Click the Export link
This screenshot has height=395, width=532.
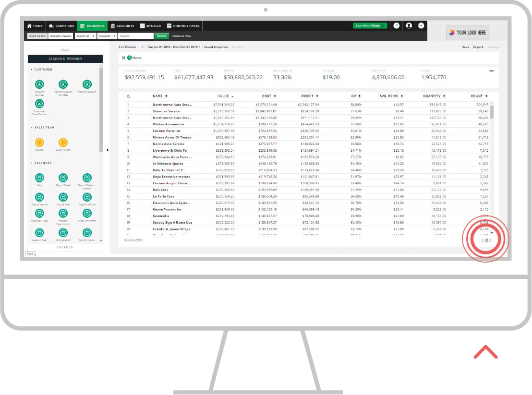click(478, 47)
